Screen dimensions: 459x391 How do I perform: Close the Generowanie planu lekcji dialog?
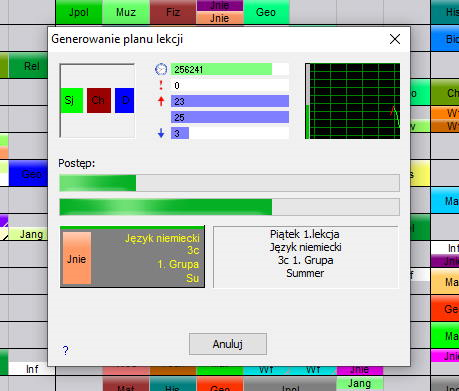[395, 39]
